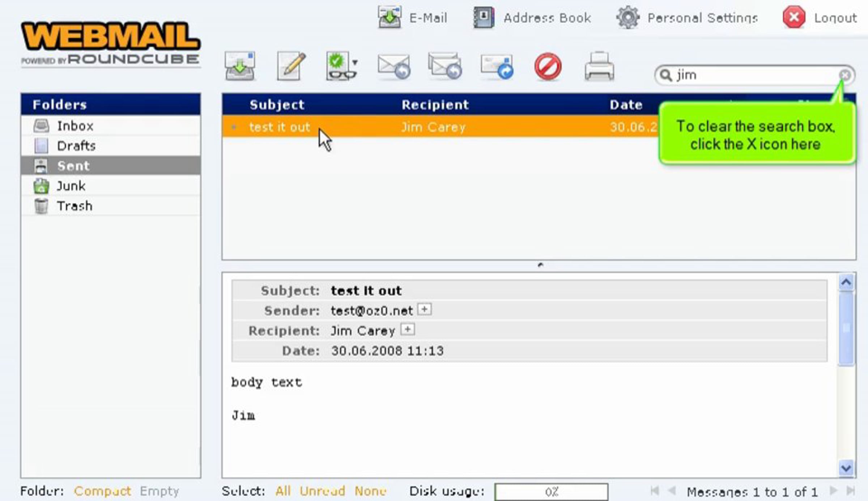This screenshot has width=868, height=501.
Task: Click the Reply to sender icon
Action: point(393,66)
